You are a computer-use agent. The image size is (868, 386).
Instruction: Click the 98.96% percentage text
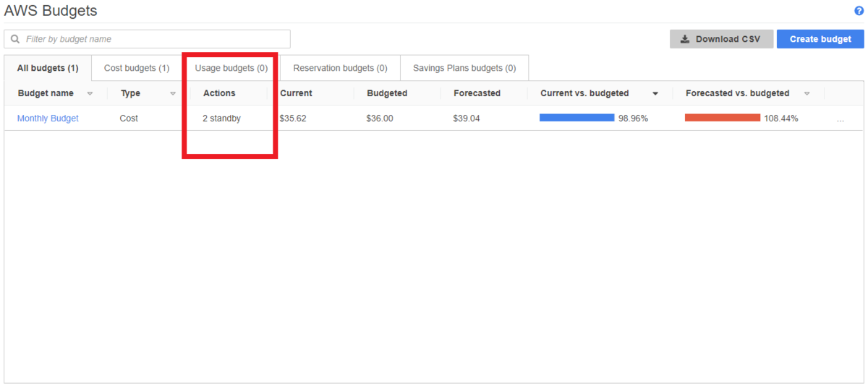(x=633, y=119)
